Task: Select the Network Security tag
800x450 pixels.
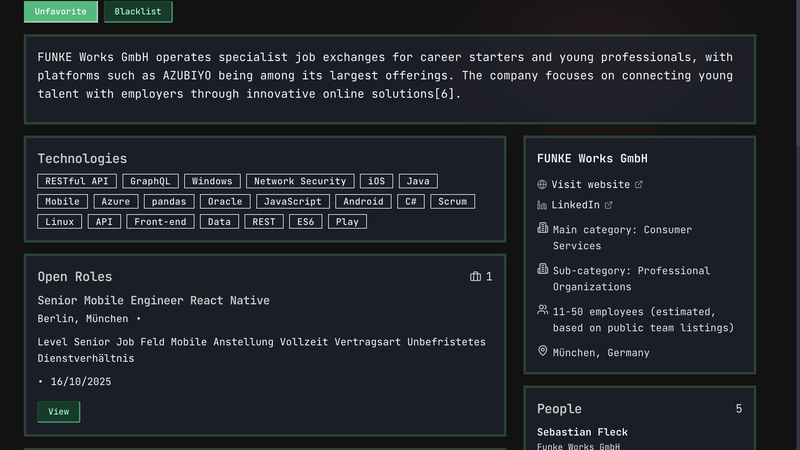Action: [x=300, y=181]
